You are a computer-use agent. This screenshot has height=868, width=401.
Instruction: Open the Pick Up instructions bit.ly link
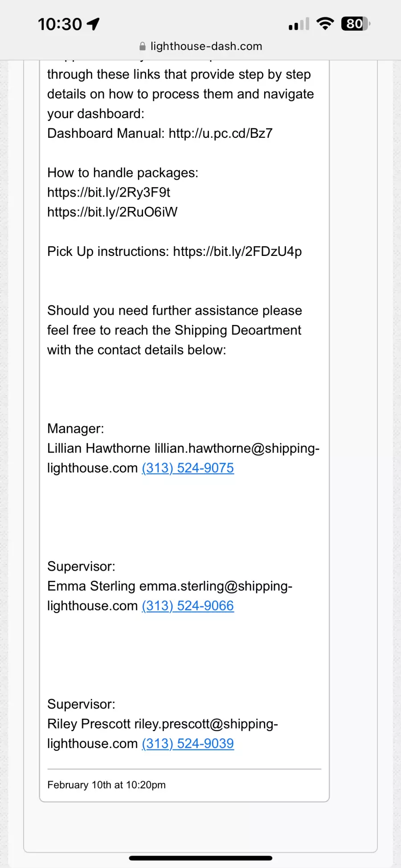pyautogui.click(x=237, y=251)
